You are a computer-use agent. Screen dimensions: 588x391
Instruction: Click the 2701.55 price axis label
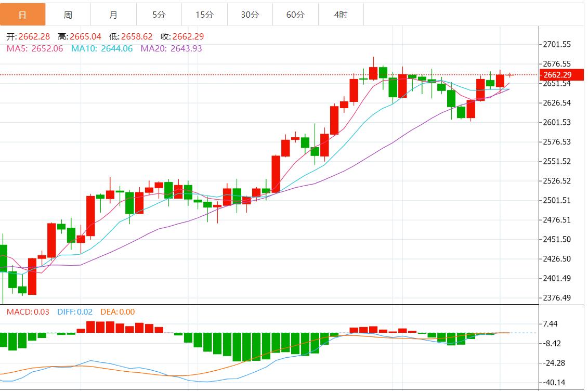pos(557,44)
